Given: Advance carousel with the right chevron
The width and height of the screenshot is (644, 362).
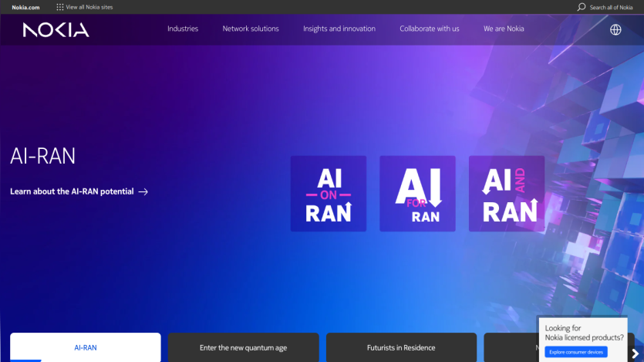Looking at the screenshot, I should pyautogui.click(x=635, y=354).
